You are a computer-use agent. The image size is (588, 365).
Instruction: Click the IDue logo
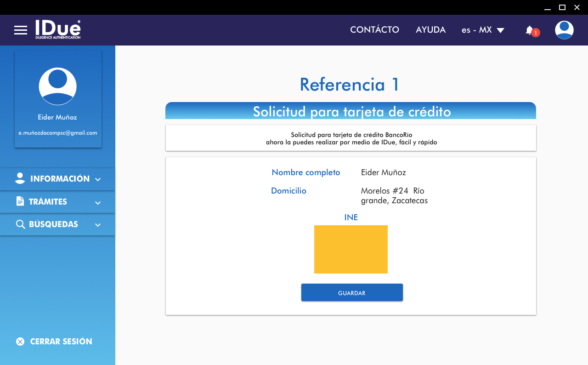coord(58,29)
